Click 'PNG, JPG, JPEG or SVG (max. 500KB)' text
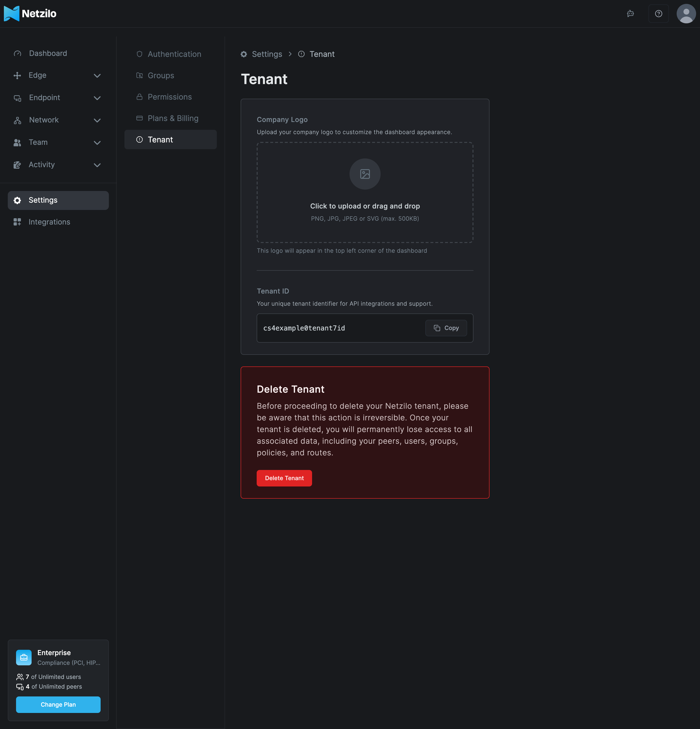 point(365,219)
